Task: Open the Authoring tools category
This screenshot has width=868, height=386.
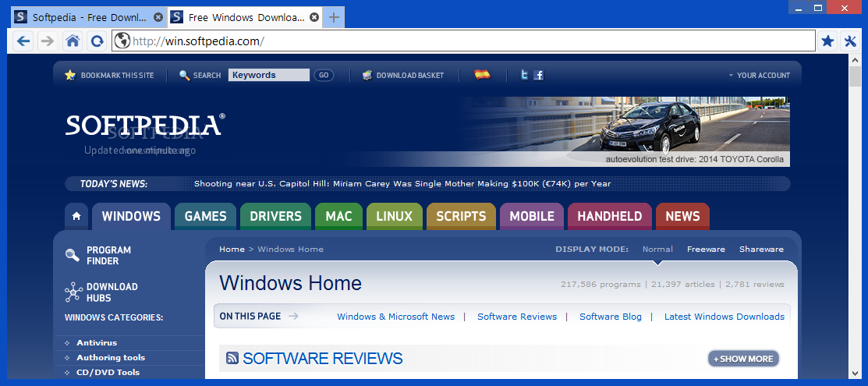Action: pos(111,358)
